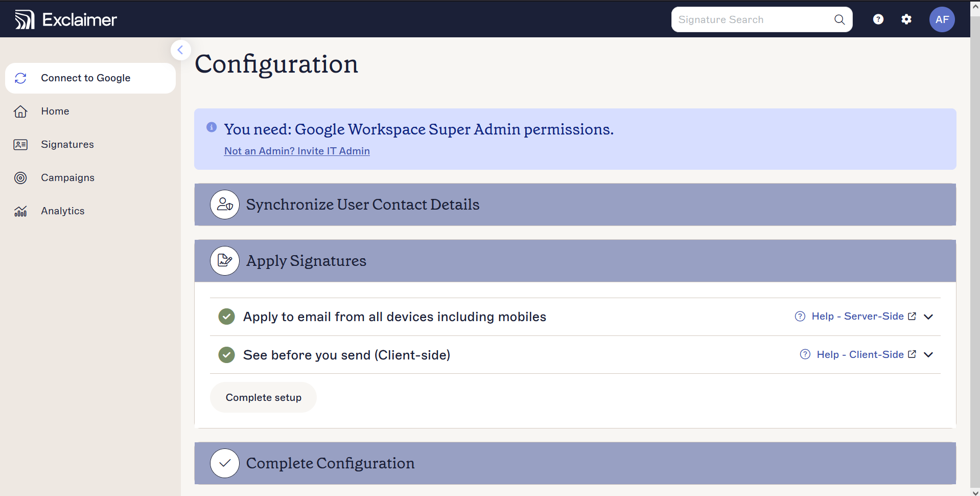Click the Synchronize User Contact Details icon
The width and height of the screenshot is (980, 496).
(x=225, y=205)
